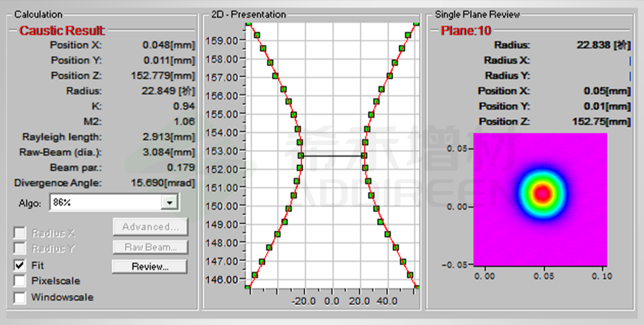This screenshot has width=644, height=325.
Task: Click the left green marker at beam waist
Action: pos(301,155)
